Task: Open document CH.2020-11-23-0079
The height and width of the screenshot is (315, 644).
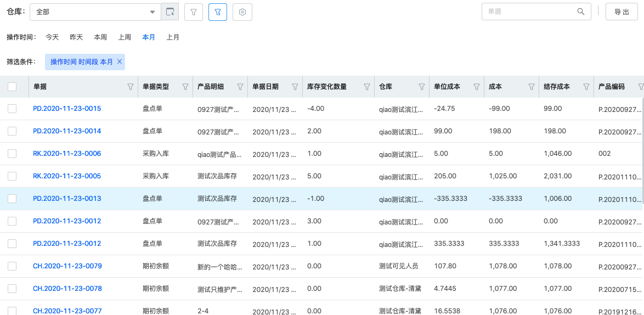Action: pyautogui.click(x=67, y=266)
